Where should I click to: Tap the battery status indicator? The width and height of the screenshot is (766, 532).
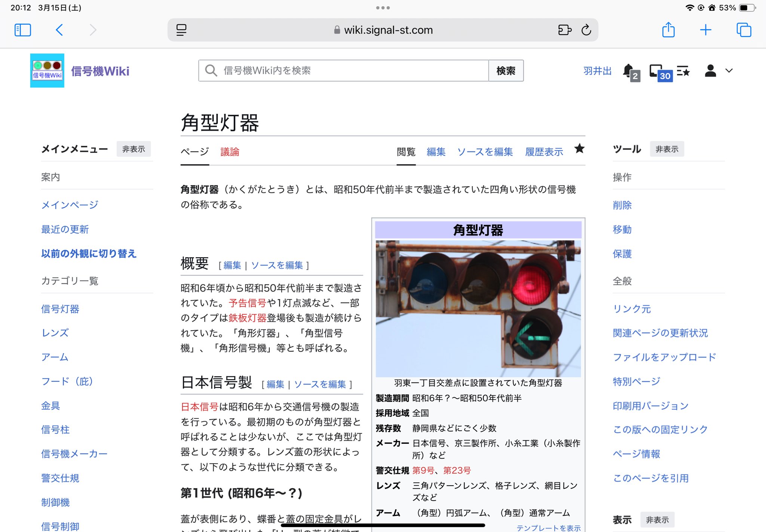click(x=748, y=8)
